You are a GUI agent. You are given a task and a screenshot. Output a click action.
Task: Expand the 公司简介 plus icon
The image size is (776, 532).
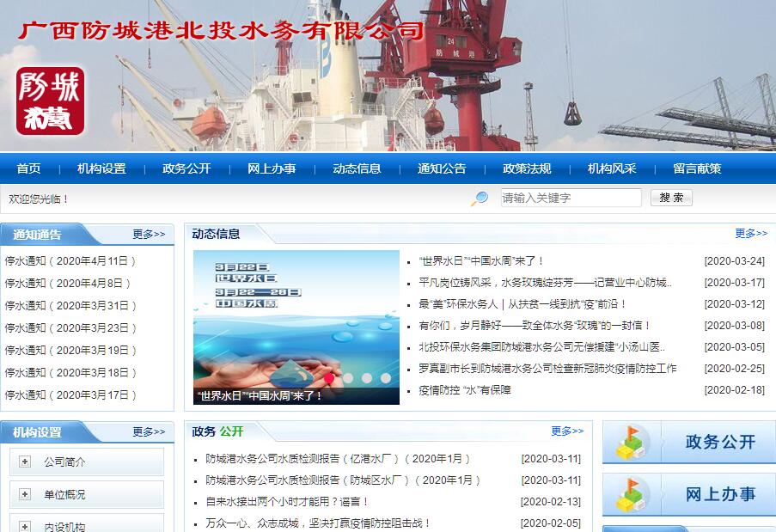click(25, 462)
